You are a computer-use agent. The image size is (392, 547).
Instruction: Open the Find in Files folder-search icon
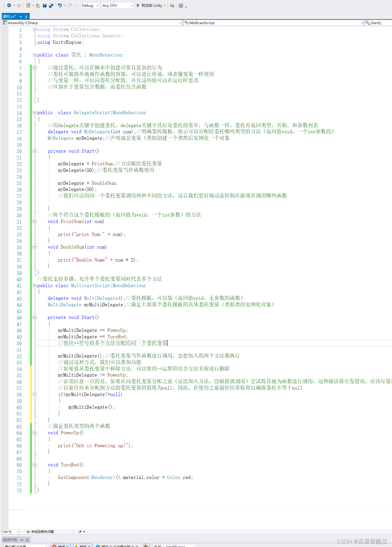pos(172,5)
